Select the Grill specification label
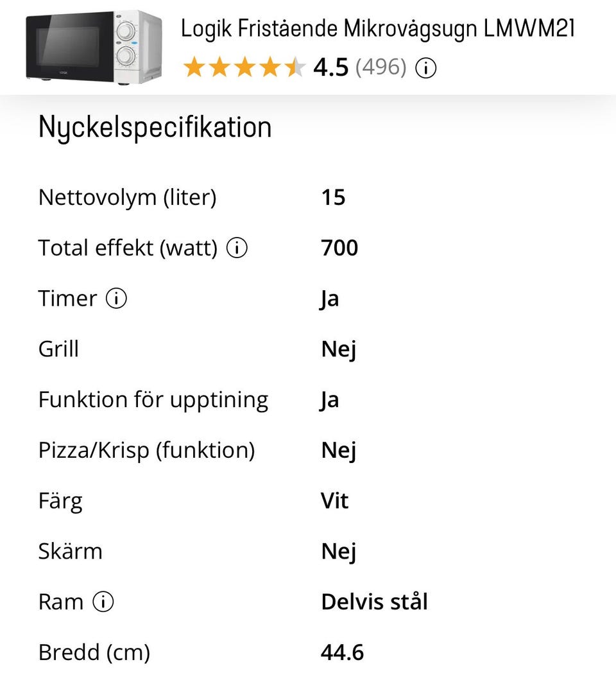 58,349
